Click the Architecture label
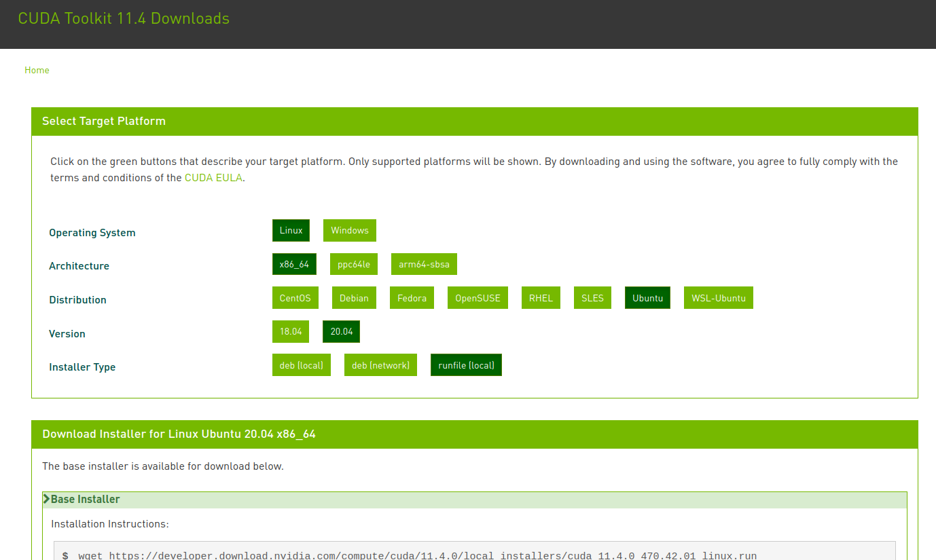 [79, 266]
